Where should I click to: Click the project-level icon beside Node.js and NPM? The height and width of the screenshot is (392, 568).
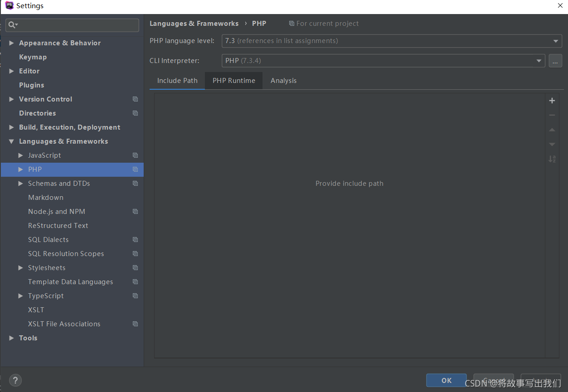tap(135, 212)
